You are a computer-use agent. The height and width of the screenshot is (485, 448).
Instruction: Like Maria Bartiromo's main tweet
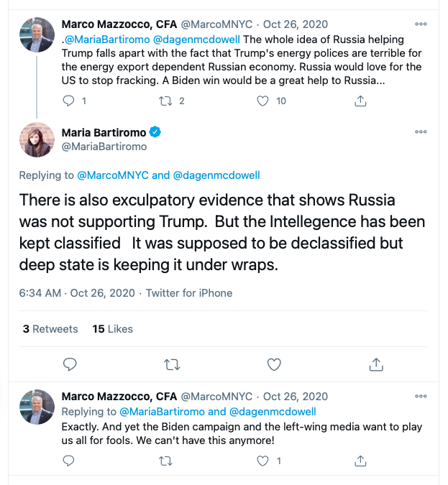274,364
